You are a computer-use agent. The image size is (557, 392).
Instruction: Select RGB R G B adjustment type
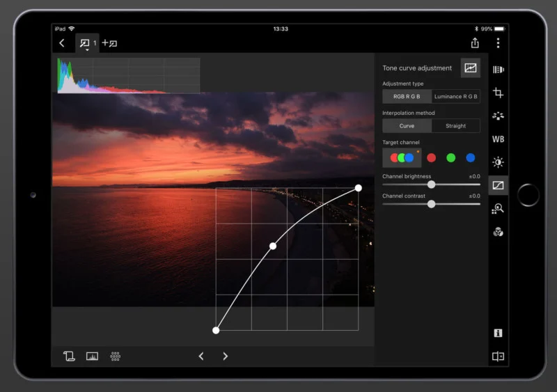click(407, 96)
